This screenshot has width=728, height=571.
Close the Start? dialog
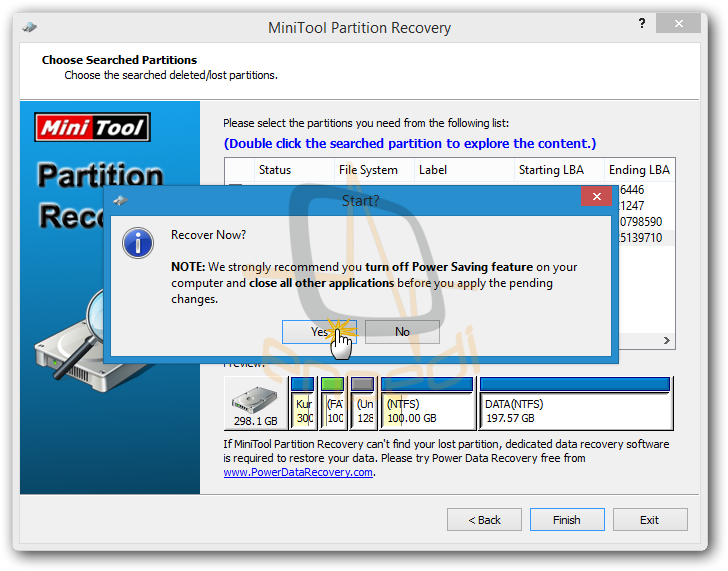[x=597, y=196]
